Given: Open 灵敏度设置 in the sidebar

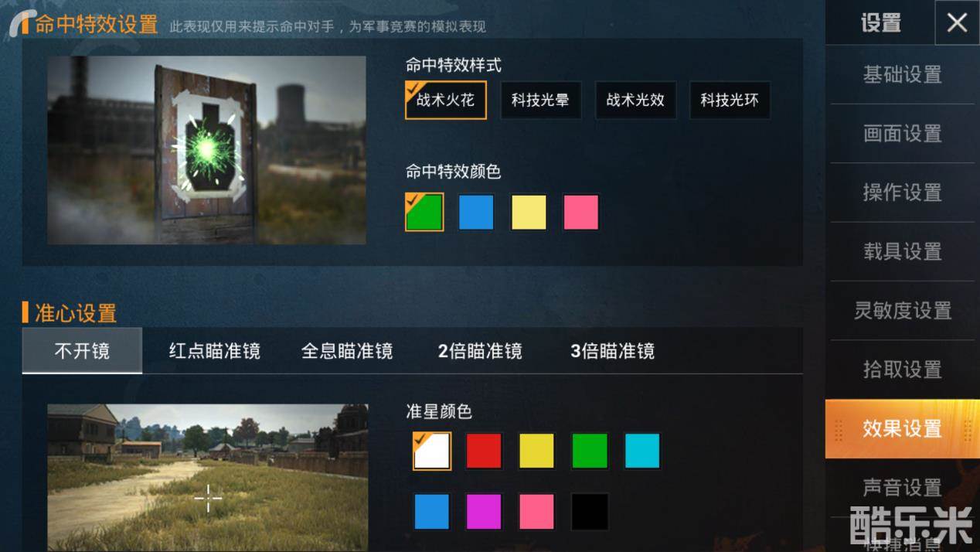Looking at the screenshot, I should (x=902, y=311).
